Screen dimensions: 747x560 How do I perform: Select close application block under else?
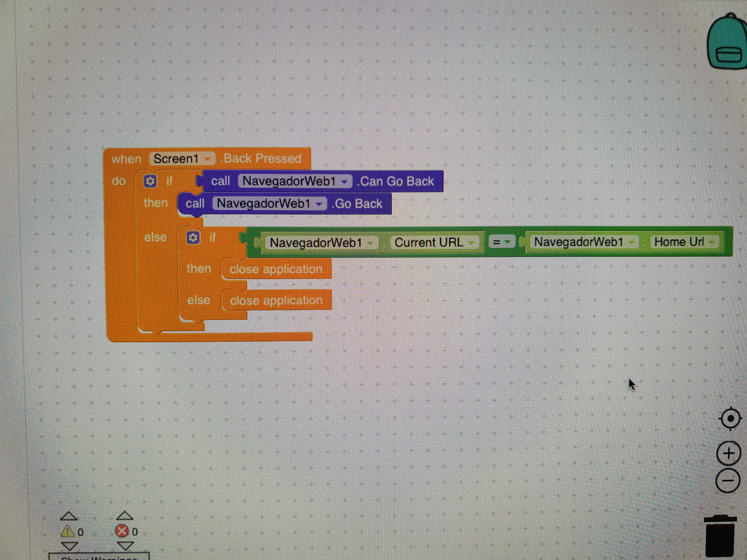coord(276,300)
